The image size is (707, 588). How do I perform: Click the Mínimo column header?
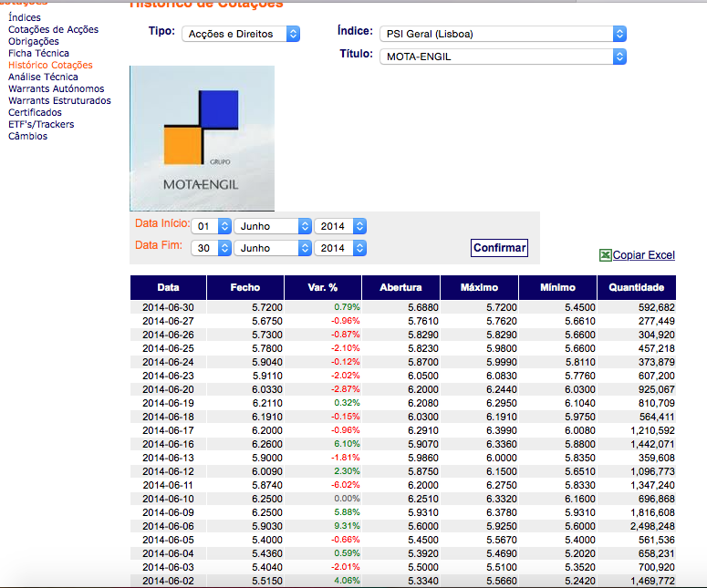pos(557,287)
